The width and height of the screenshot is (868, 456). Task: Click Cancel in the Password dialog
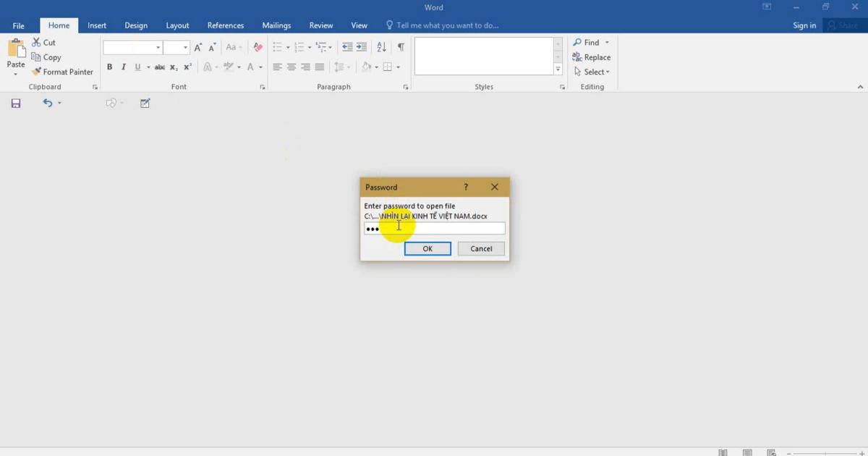click(x=481, y=248)
